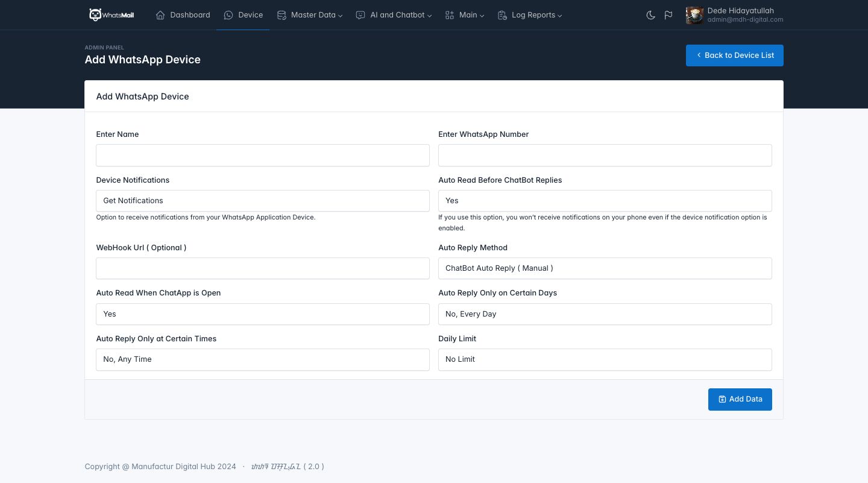Screen dimensions: 868x483
Task: Click the Add WhatsApp Device page title
Action: tap(143, 60)
